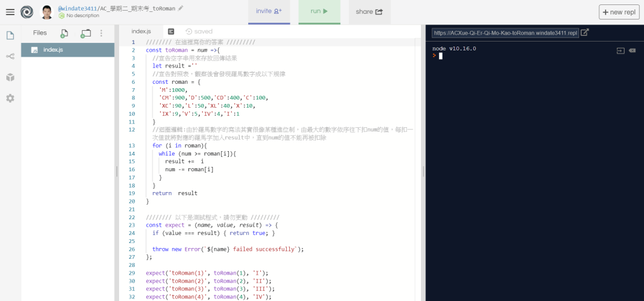
Task: Edit repl name with pencil icon
Action: [181, 8]
